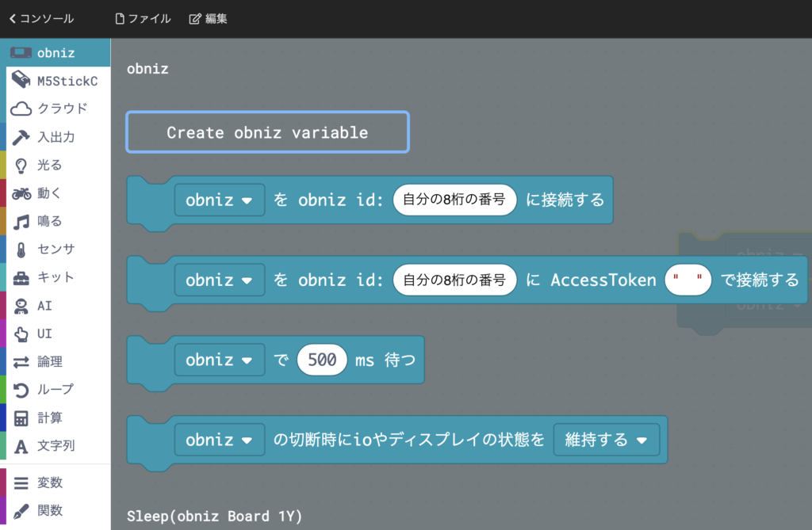Open the 関数 functions category
812x530 pixels.
point(56,510)
